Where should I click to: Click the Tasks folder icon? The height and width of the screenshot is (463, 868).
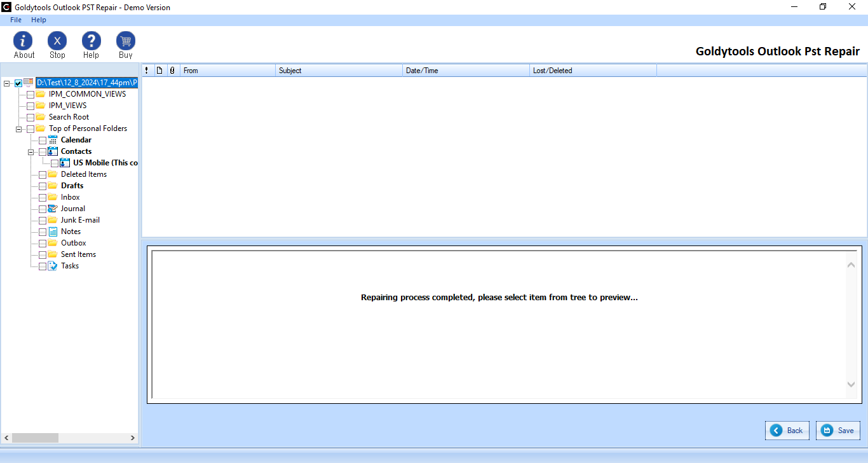pos(53,266)
